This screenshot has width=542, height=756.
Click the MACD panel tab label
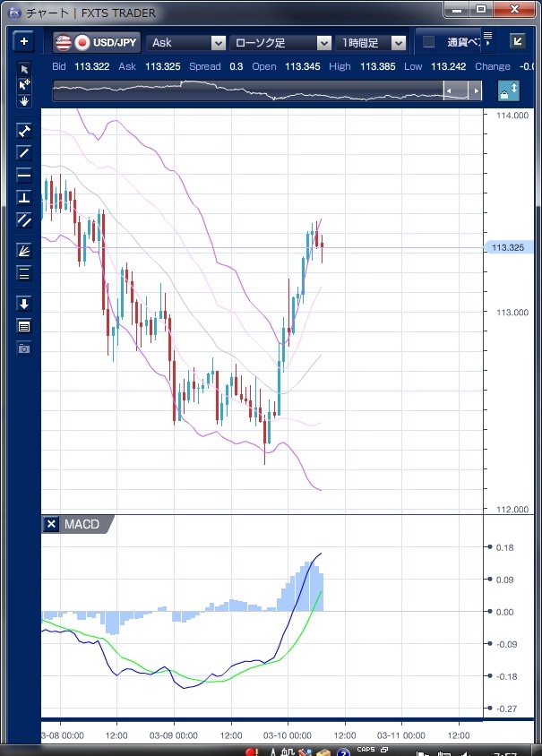pos(82,524)
